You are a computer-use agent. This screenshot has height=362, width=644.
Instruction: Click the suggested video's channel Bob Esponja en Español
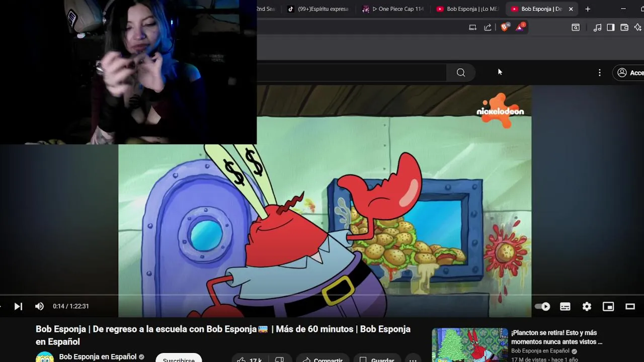[540, 351]
